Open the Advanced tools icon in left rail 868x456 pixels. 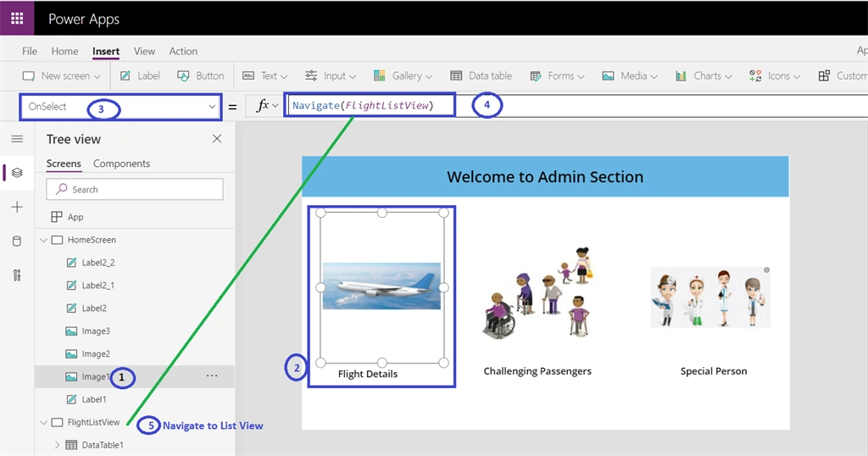(17, 275)
